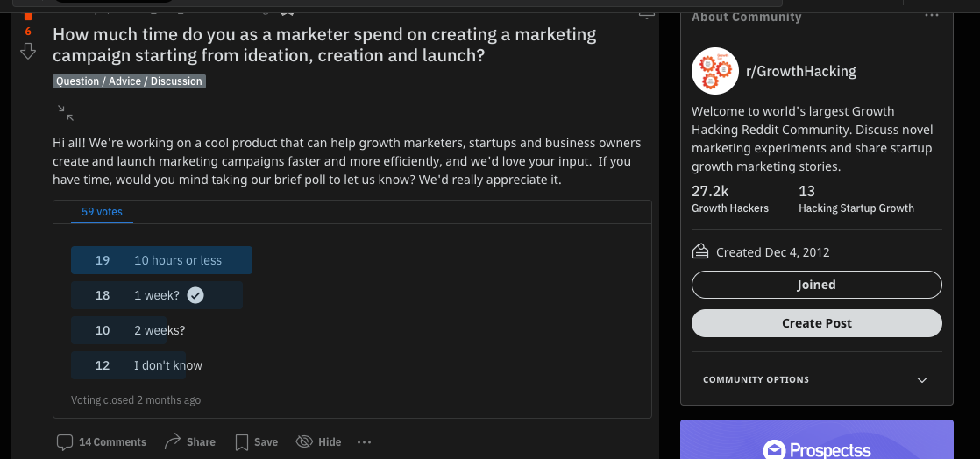Select the '2 weeks?' poll option
This screenshot has height=459, width=980.
[160, 330]
